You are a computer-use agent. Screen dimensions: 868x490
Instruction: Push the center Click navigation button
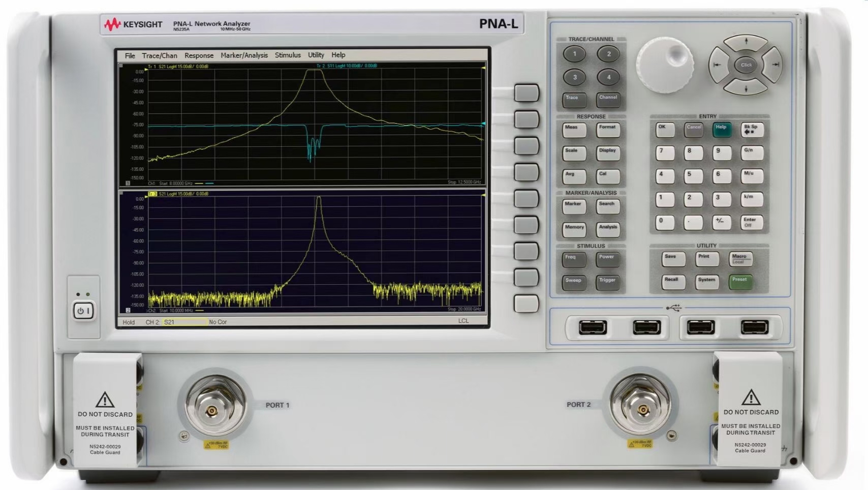(x=746, y=65)
